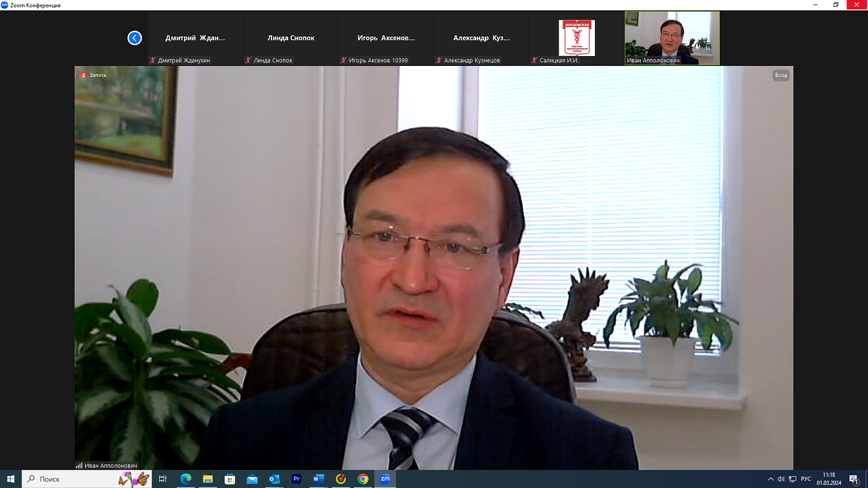This screenshot has height=488, width=868.
Task: Click the Поиск search box
Action: click(75, 479)
